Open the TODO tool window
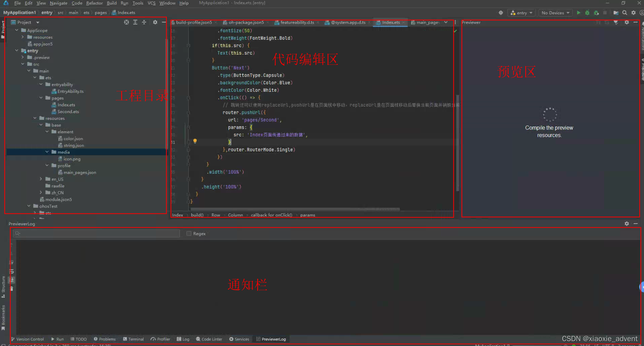This screenshot has height=346, width=644. [x=79, y=339]
